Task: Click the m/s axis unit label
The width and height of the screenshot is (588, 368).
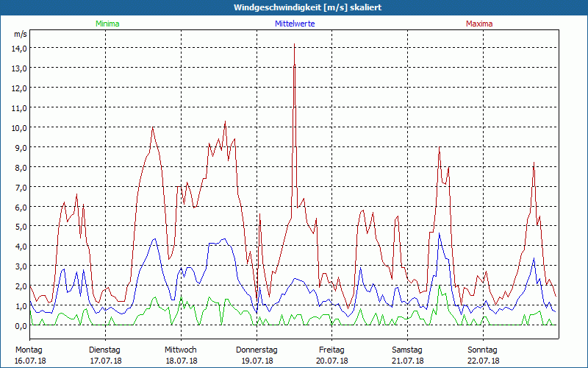Action: (21, 34)
